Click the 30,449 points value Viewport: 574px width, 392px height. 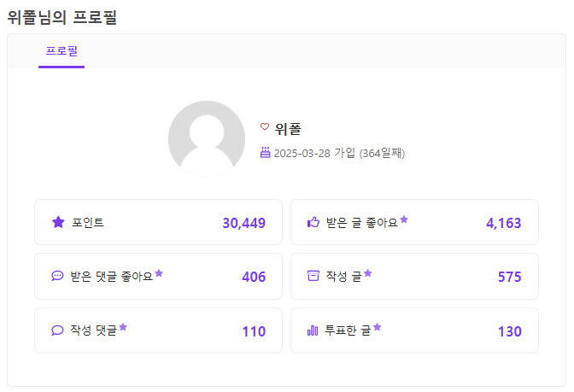tap(243, 223)
